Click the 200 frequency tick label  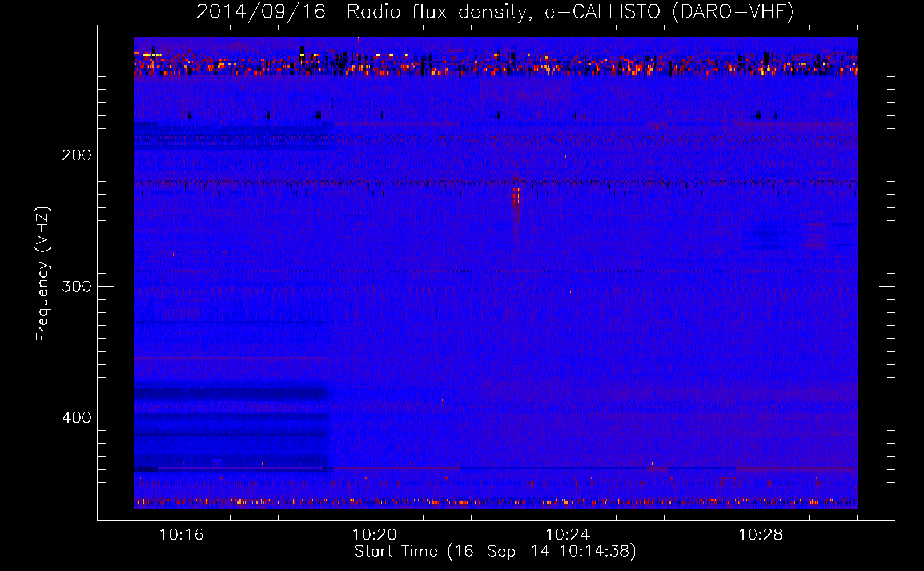pyautogui.click(x=76, y=155)
